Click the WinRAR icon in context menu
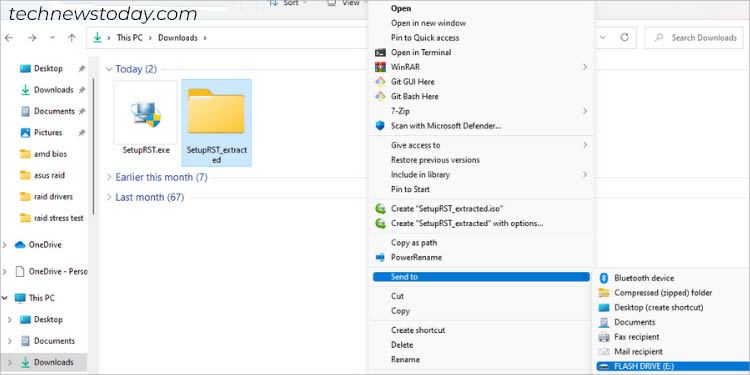Viewport: 750px width, 375px height. pos(380,67)
